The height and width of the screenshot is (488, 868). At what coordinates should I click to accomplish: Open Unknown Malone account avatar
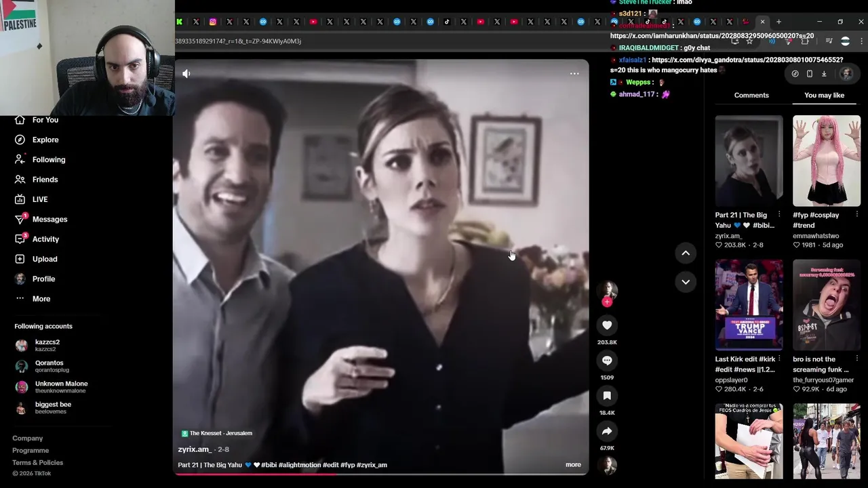(x=22, y=387)
